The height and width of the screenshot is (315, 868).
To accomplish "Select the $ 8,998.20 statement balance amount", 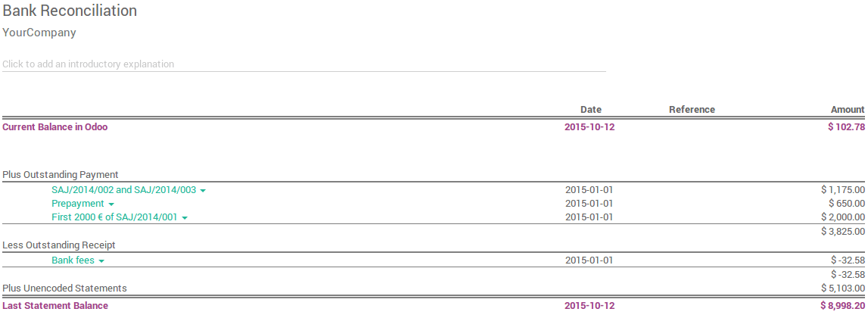I will click(842, 306).
